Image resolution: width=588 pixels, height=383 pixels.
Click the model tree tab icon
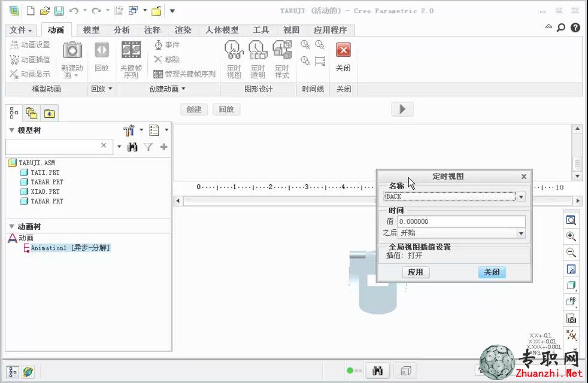[x=14, y=113]
